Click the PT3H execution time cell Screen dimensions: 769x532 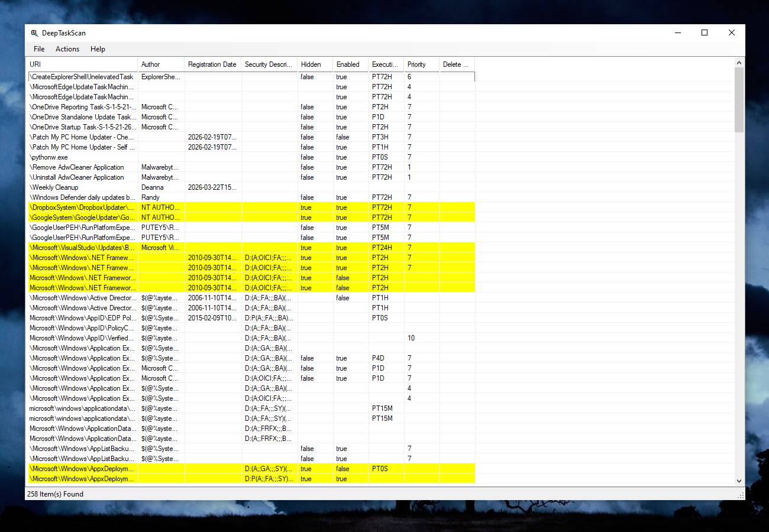386,137
